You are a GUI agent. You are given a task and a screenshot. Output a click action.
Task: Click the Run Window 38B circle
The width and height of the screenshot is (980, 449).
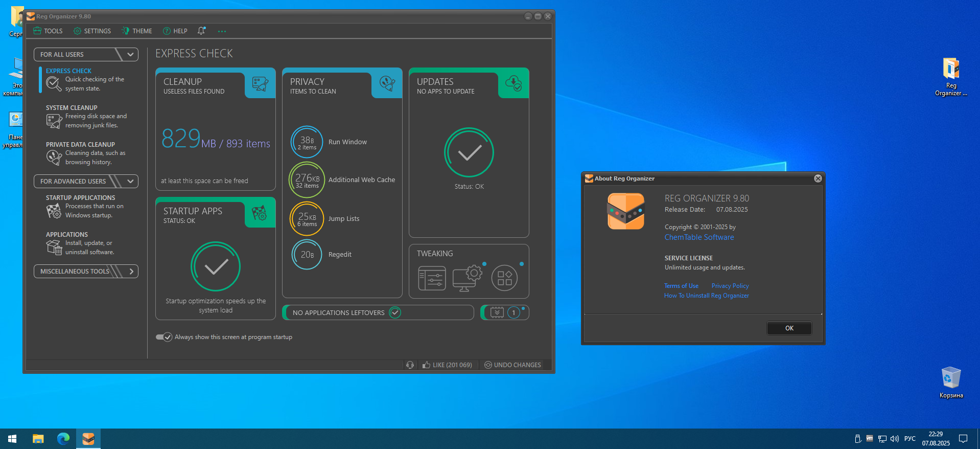307,142
